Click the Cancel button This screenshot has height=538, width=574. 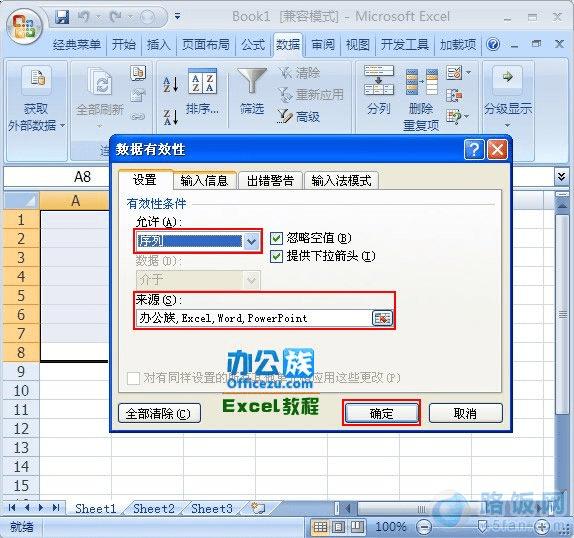tap(465, 414)
